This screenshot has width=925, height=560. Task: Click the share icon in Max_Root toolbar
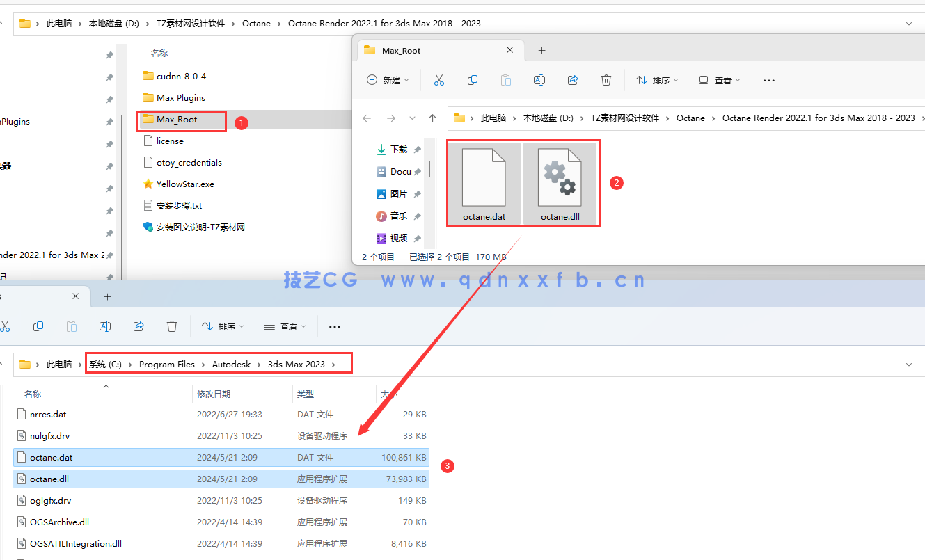(x=573, y=81)
